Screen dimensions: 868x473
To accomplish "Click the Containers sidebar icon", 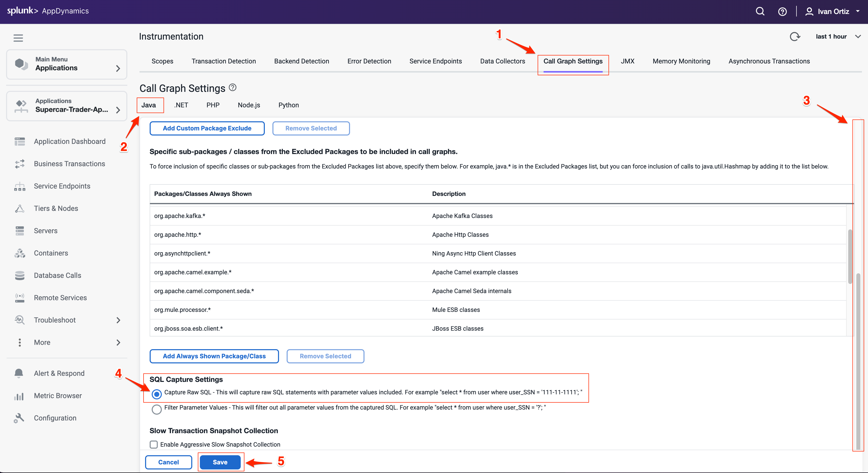I will 20,253.
